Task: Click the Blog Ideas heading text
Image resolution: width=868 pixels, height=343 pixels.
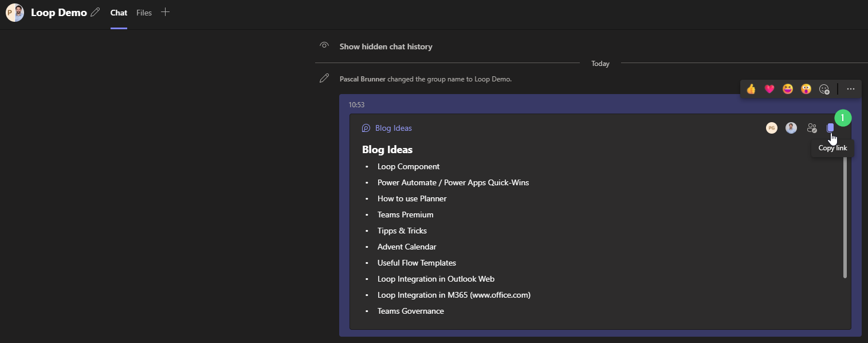Action: coord(387,150)
